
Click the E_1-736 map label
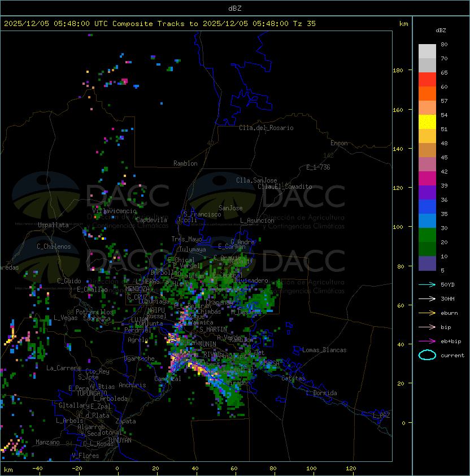(318, 167)
